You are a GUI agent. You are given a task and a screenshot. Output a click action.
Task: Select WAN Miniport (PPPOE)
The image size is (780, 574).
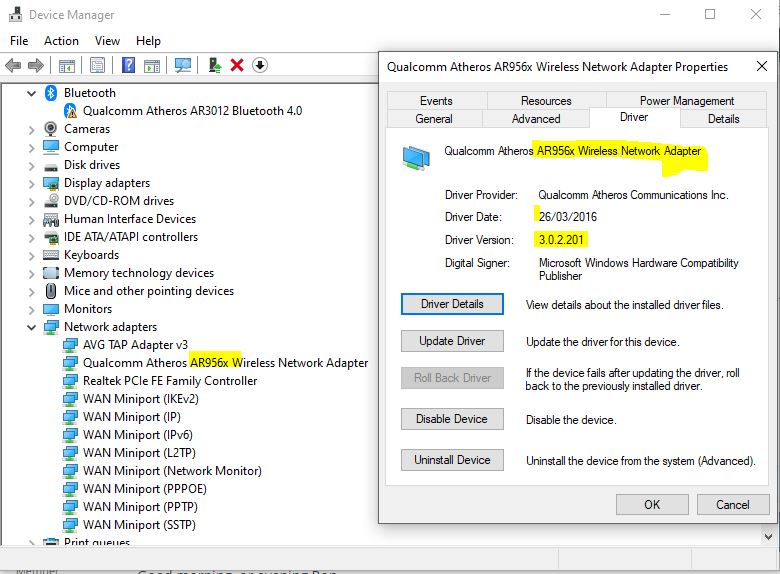[145, 489]
